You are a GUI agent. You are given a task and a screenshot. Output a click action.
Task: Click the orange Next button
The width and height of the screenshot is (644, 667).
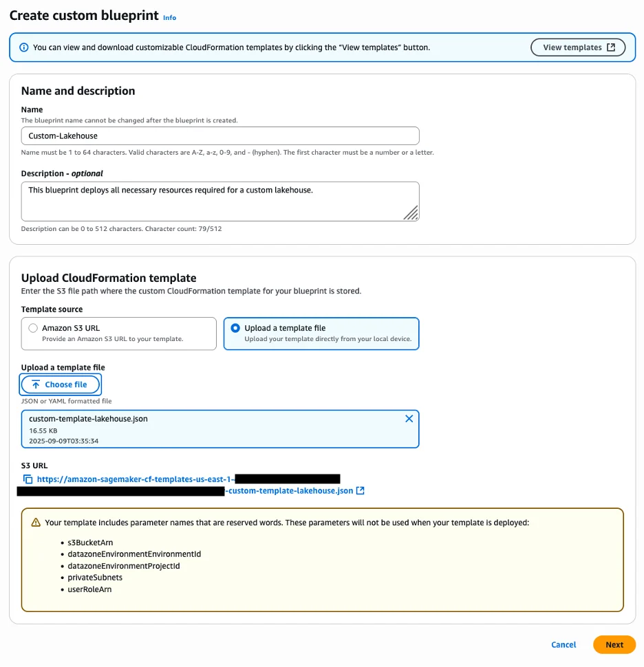(614, 644)
